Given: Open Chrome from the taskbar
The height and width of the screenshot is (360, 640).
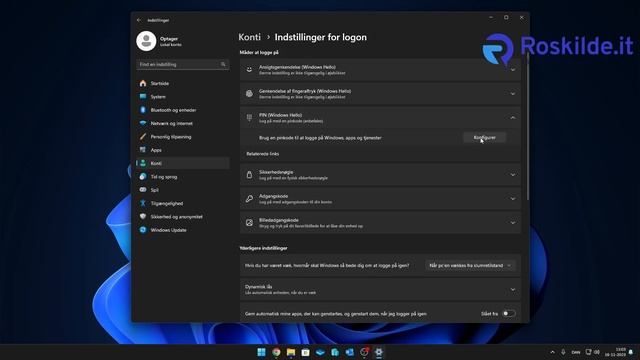Looking at the screenshot, I should pyautogui.click(x=276, y=352).
